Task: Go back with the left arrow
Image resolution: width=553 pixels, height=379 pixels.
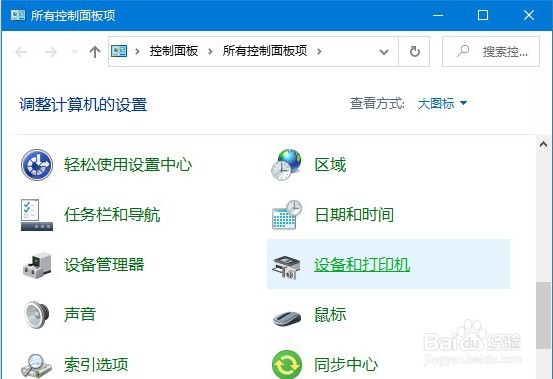Action: click(21, 52)
